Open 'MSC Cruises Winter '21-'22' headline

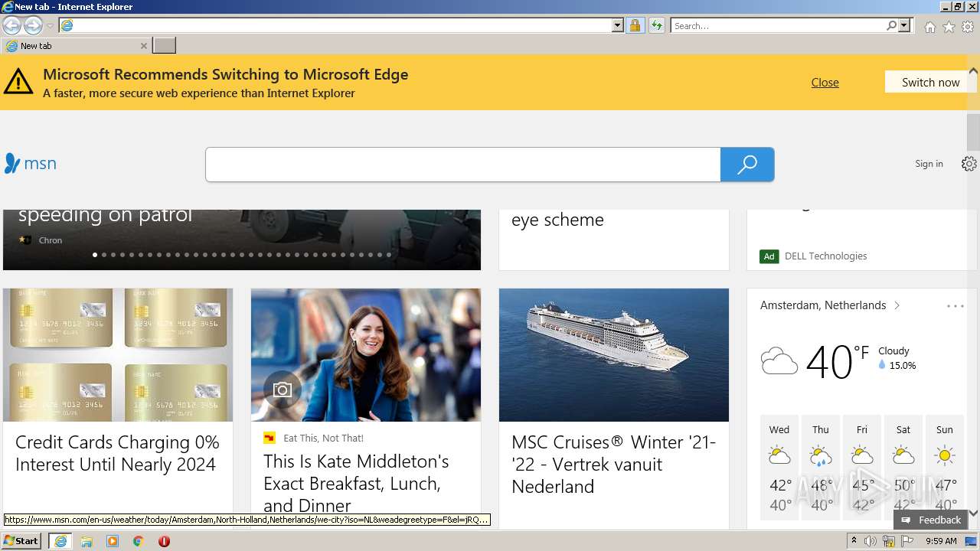click(x=613, y=464)
